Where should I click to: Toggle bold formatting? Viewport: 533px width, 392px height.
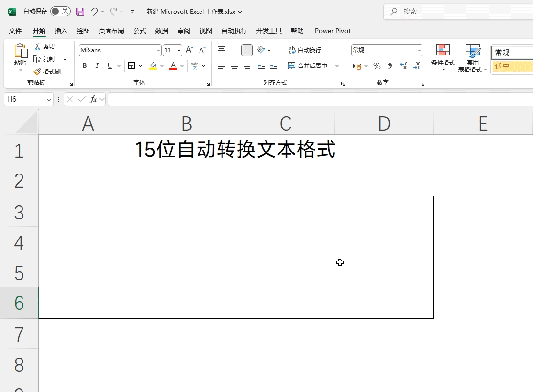(85, 66)
